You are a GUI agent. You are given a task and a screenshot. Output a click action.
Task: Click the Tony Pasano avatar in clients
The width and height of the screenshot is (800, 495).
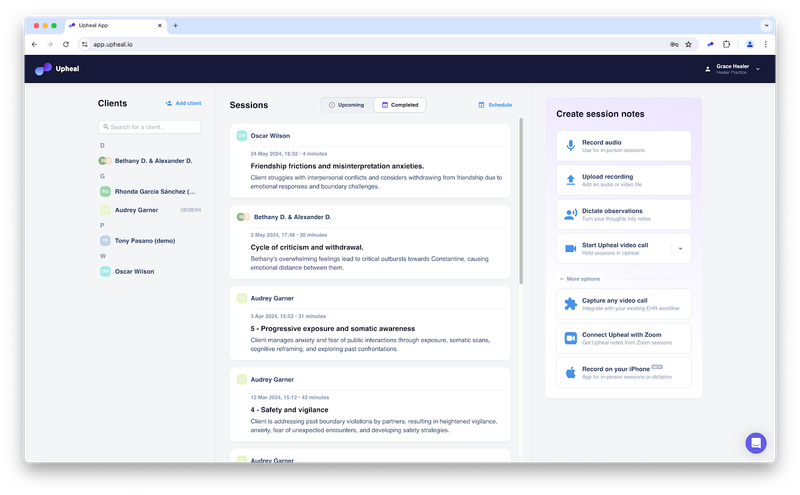click(105, 241)
